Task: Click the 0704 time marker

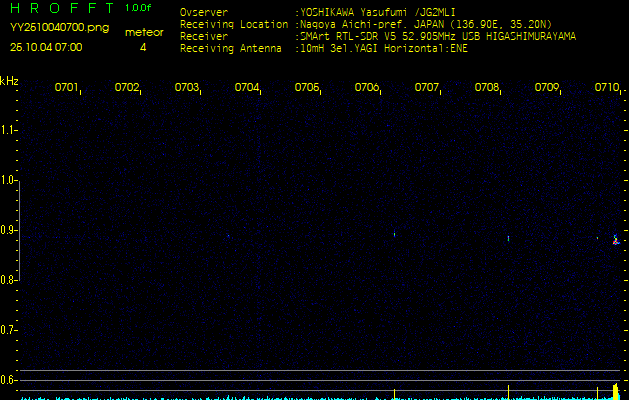Action: pos(247,87)
